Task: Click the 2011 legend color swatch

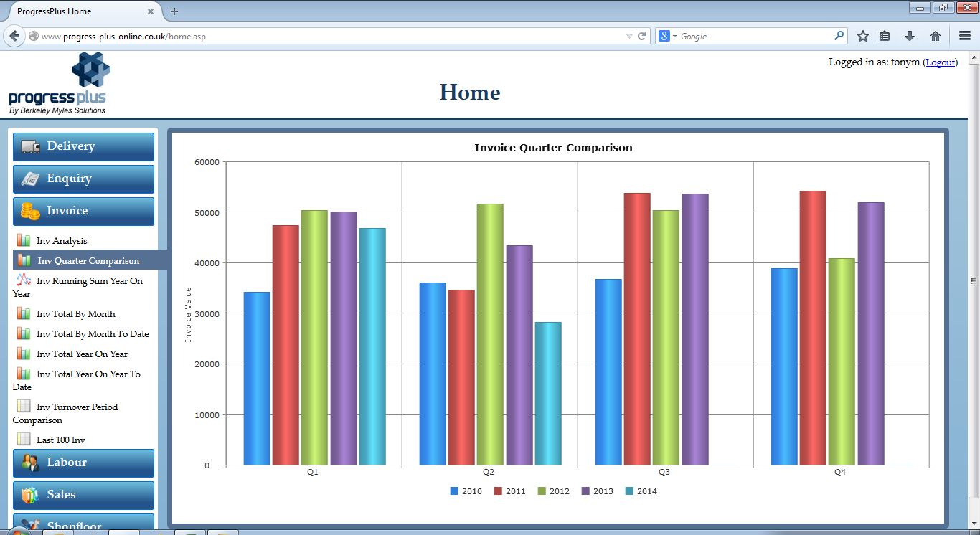Action: point(498,491)
